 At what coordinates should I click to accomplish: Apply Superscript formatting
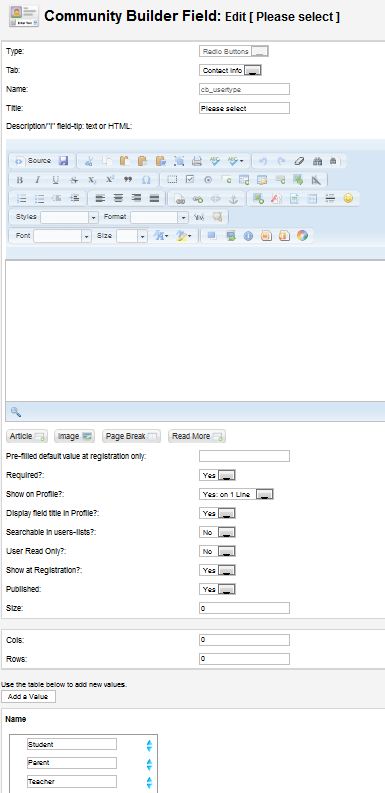tap(110, 180)
